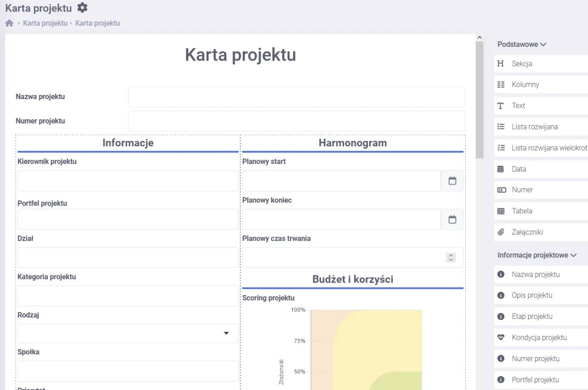The height and width of the screenshot is (390, 588).
Task: Open the Rodzaj dropdown
Action: 226,334
